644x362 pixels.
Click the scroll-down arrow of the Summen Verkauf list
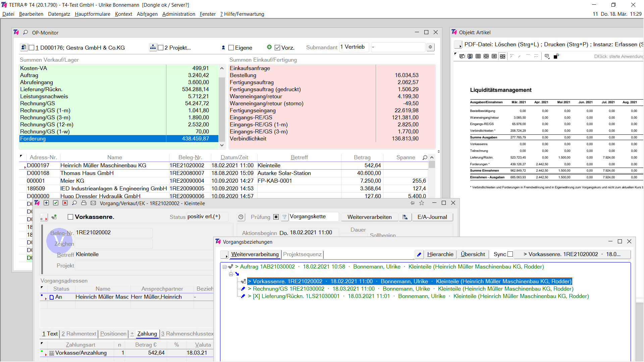point(222,145)
